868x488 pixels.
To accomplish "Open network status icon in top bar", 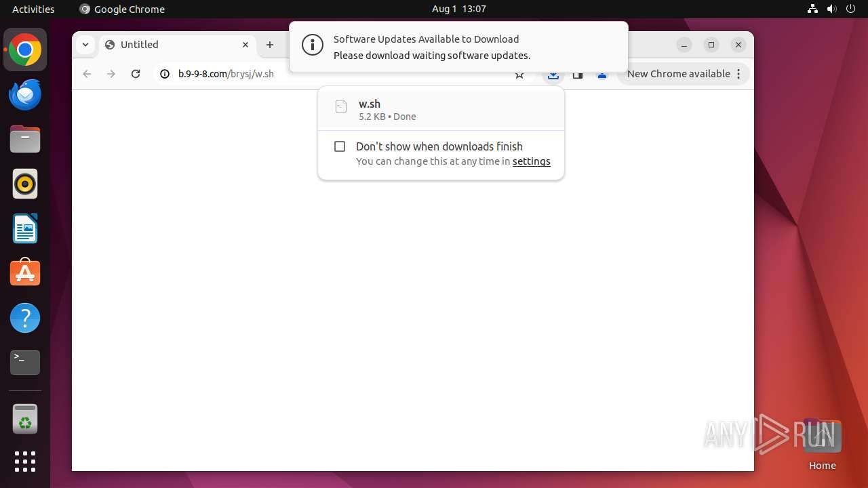I will [x=812, y=9].
